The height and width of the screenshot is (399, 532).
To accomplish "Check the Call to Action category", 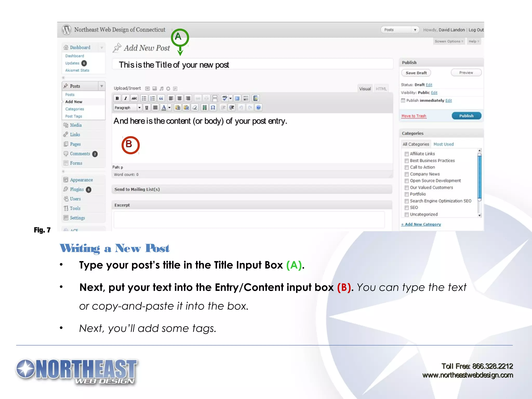I will [x=407, y=168].
